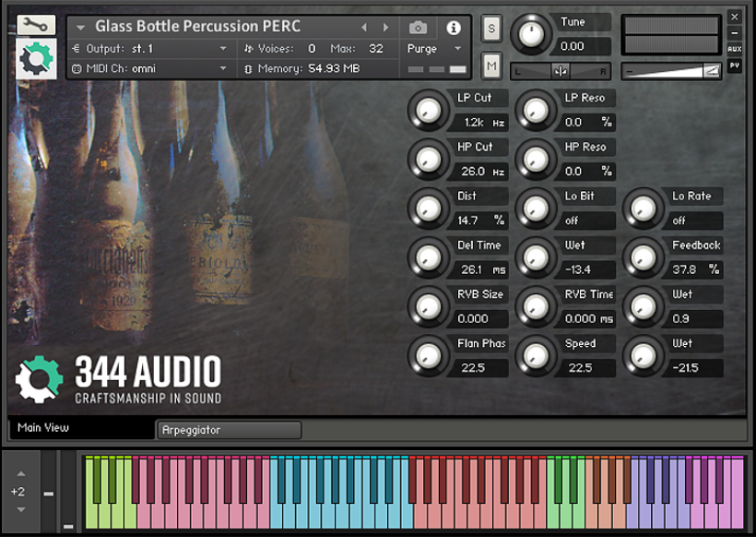Image resolution: width=756 pixels, height=537 pixels.
Task: Click Max voices value 32
Action: [376, 49]
